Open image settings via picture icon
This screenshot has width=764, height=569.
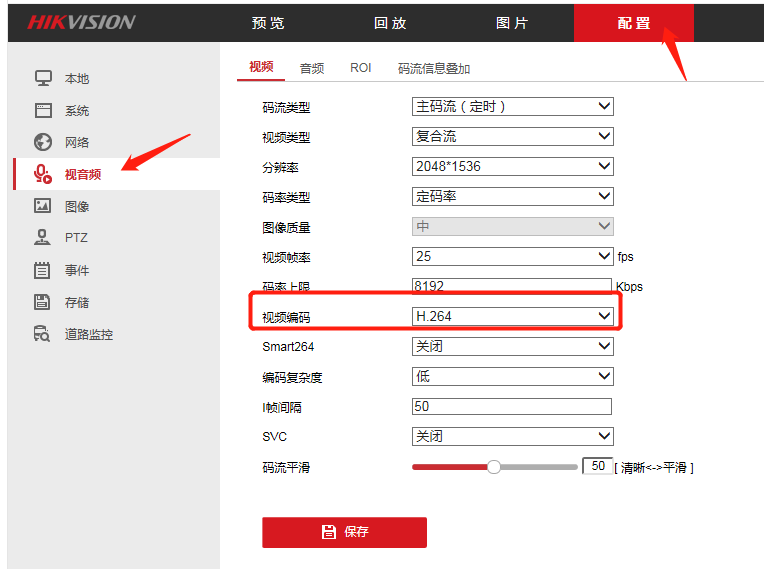pos(42,206)
